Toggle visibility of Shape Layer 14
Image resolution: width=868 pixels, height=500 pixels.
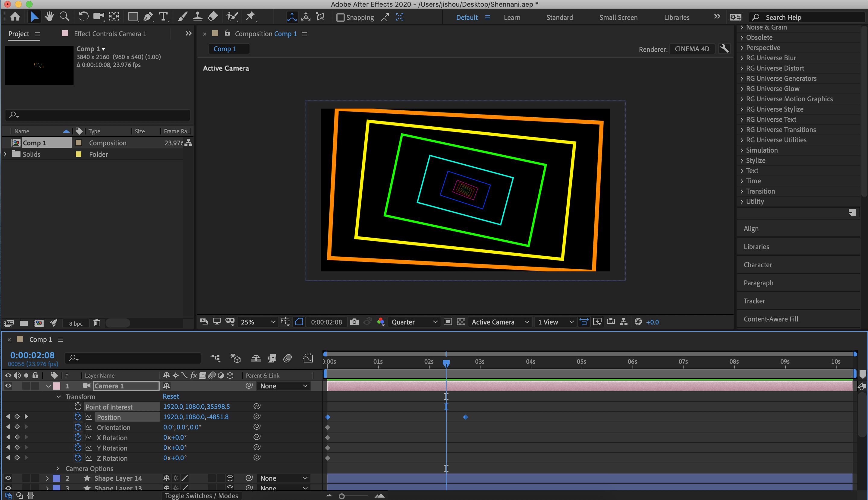pyautogui.click(x=8, y=478)
